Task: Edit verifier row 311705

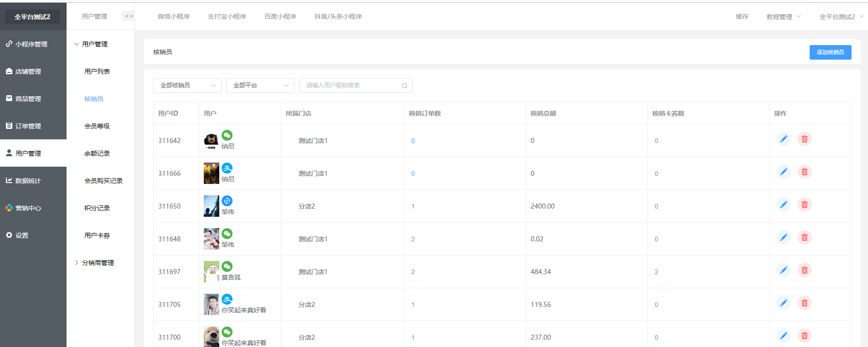Action: pyautogui.click(x=783, y=303)
